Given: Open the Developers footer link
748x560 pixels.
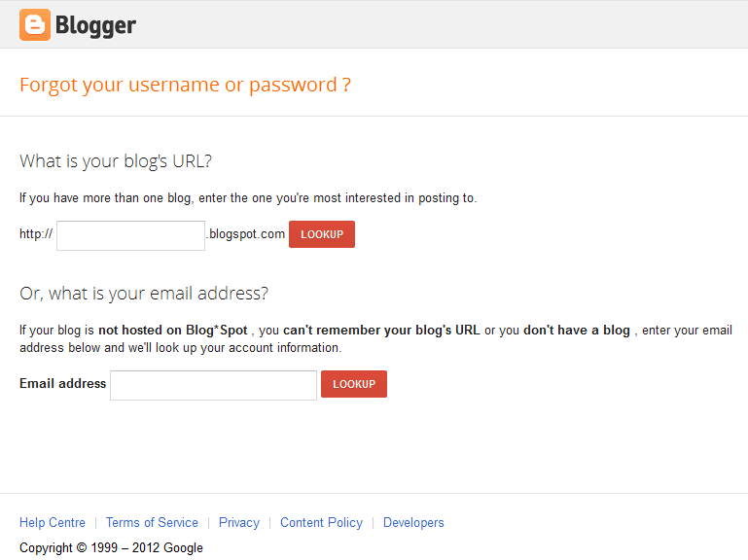Looking at the screenshot, I should (x=413, y=522).
